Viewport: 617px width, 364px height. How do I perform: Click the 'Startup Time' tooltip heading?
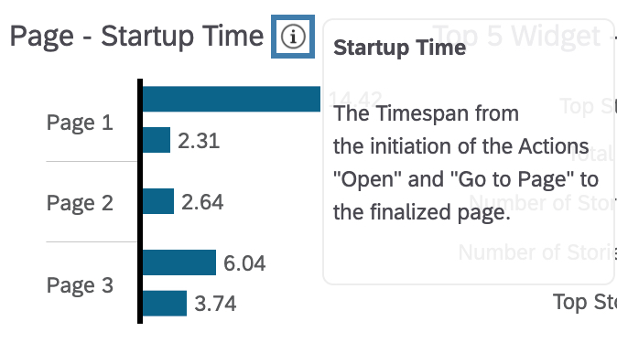click(x=399, y=48)
